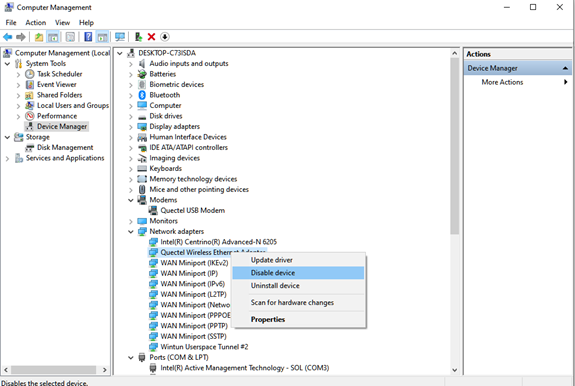Image resolution: width=575 pixels, height=386 pixels.
Task: Click Scan for hardware changes monitor icon
Action: (x=120, y=37)
